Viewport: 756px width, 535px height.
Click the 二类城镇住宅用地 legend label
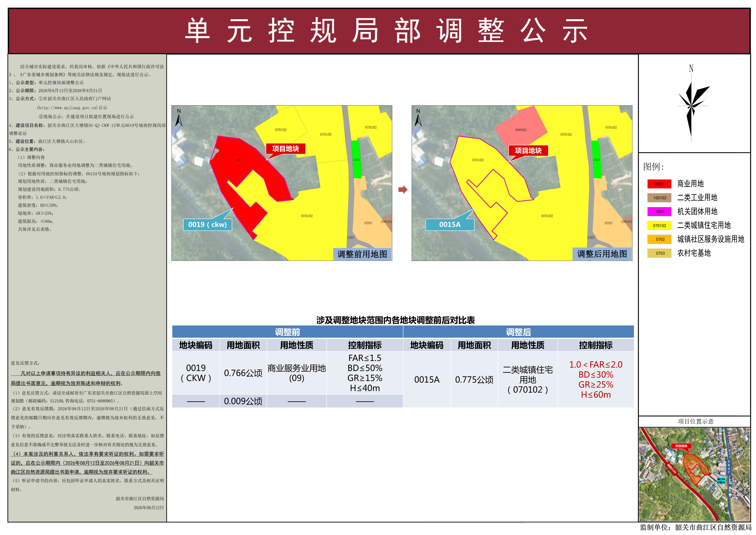click(704, 225)
